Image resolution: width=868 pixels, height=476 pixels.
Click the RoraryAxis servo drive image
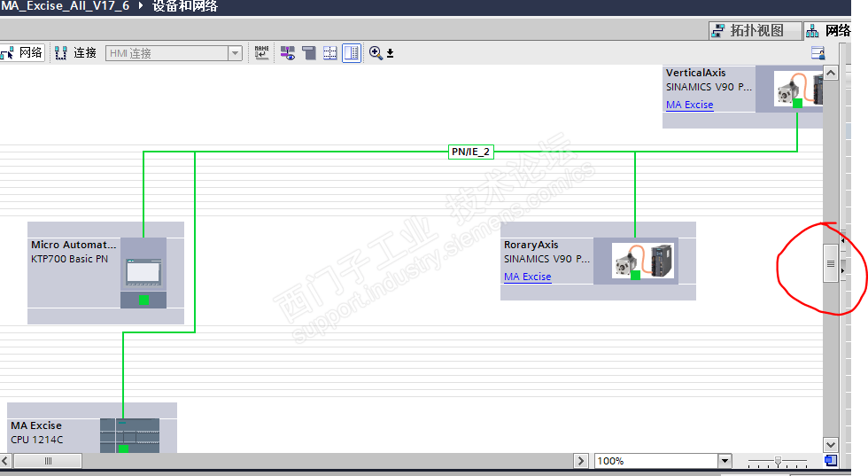pyautogui.click(x=642, y=261)
